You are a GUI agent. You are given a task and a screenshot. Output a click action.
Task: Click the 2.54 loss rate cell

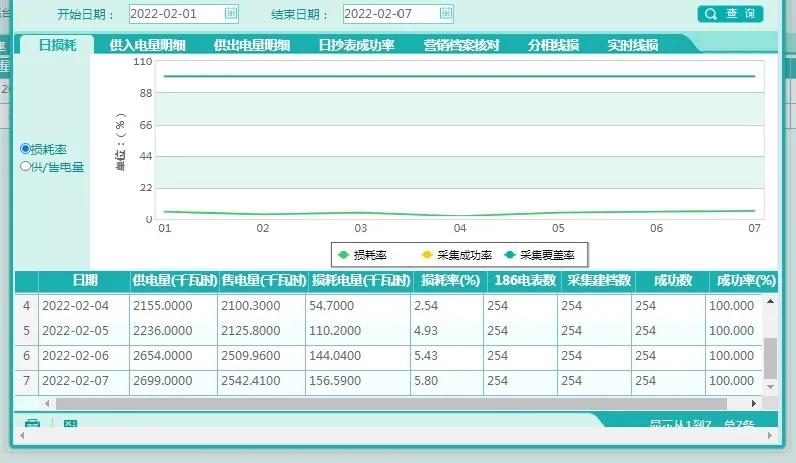(x=447, y=306)
